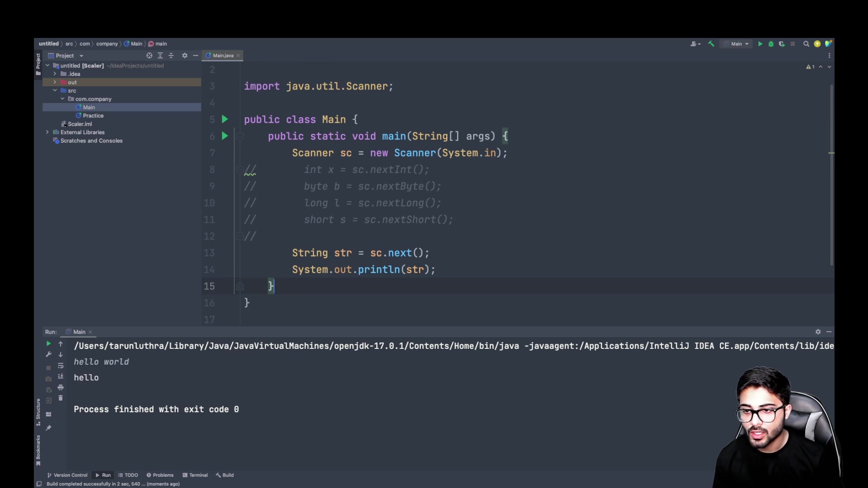The width and height of the screenshot is (868, 488).
Task: Select file in project with the target icon
Action: pyautogui.click(x=150, y=55)
